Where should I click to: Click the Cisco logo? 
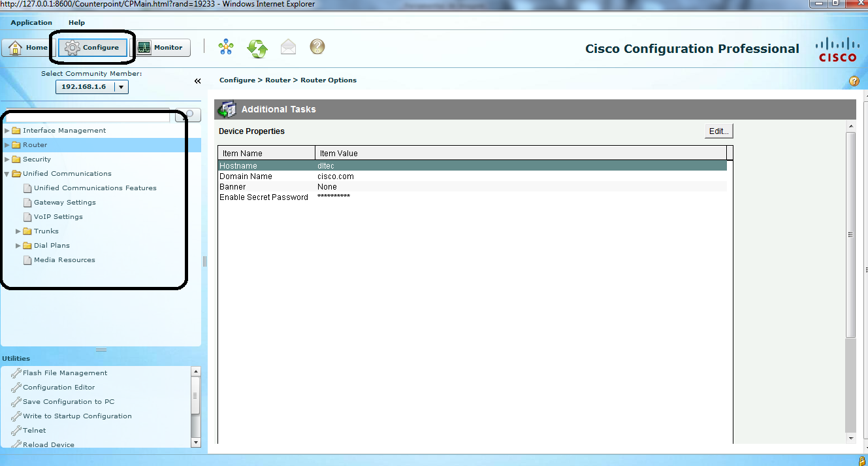tap(837, 50)
